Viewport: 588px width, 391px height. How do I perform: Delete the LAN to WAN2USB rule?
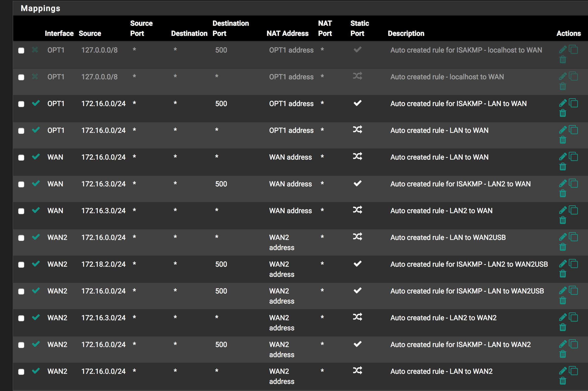562,247
